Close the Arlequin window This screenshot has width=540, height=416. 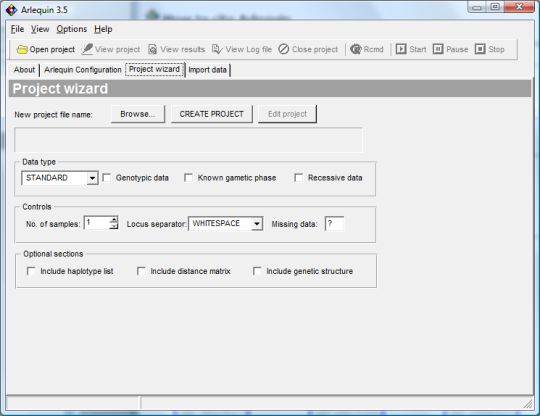[519, 7]
